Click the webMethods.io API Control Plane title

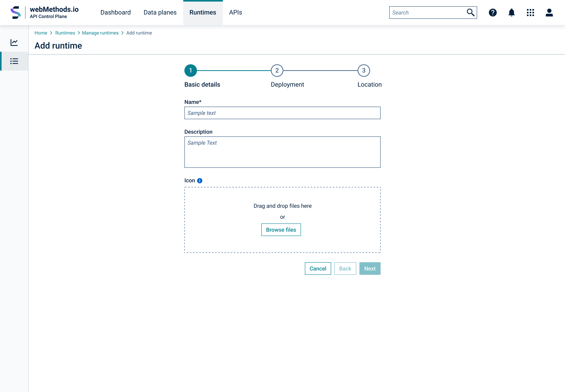[x=54, y=12]
